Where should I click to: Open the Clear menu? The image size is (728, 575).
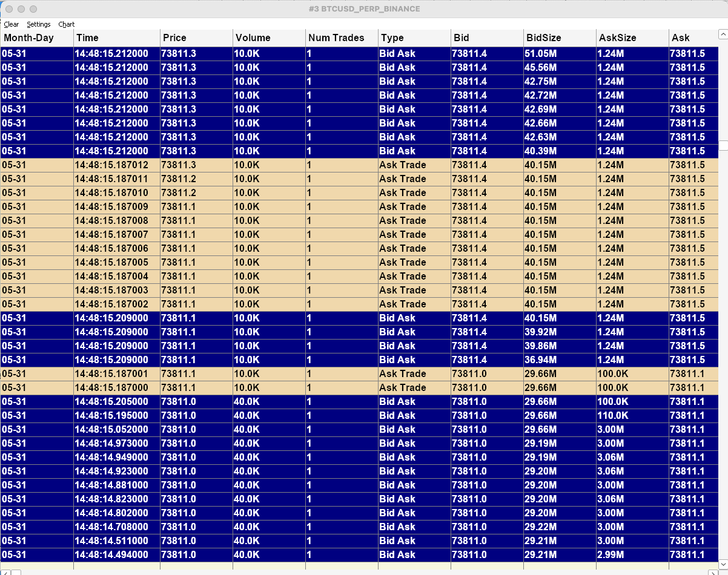[x=12, y=24]
